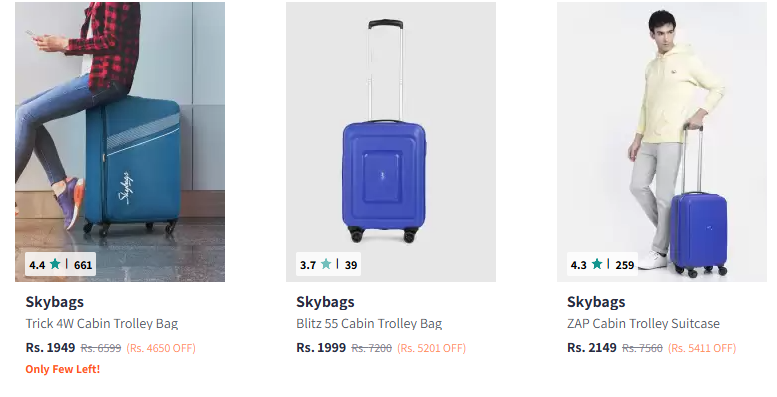777x397 pixels.
Task: Open the Blitz 55 Cabin Trolley Bag image
Action: 391,142
